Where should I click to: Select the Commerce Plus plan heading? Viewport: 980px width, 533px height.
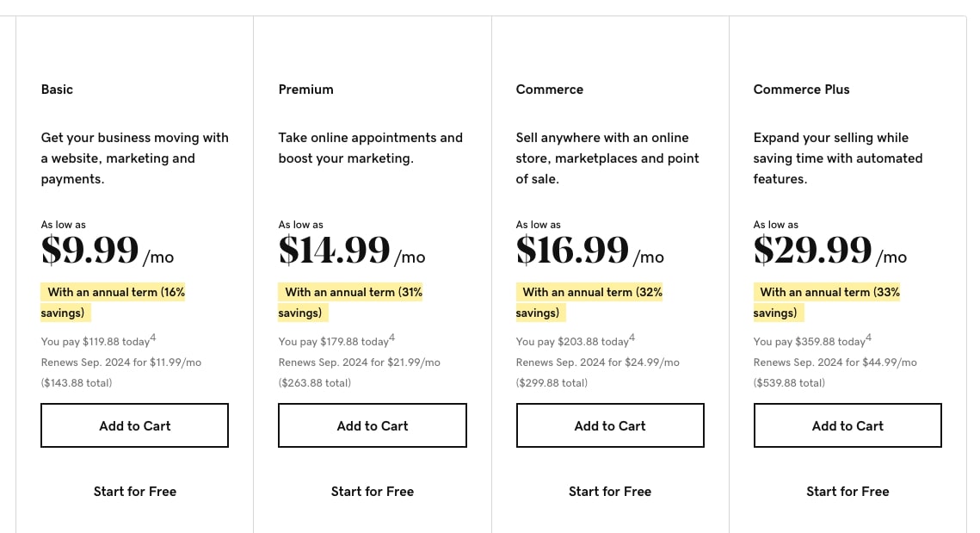click(x=801, y=90)
